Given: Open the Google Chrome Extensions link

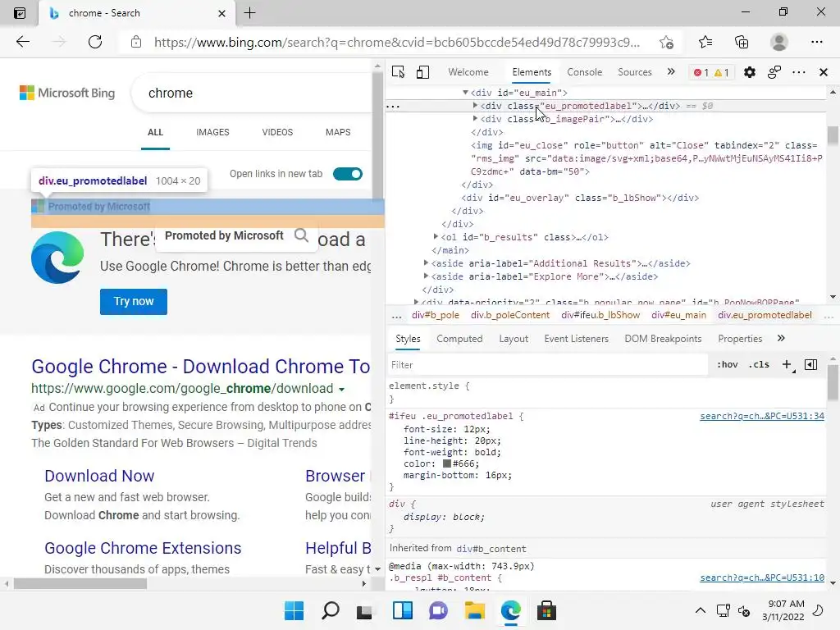Looking at the screenshot, I should (x=143, y=548).
